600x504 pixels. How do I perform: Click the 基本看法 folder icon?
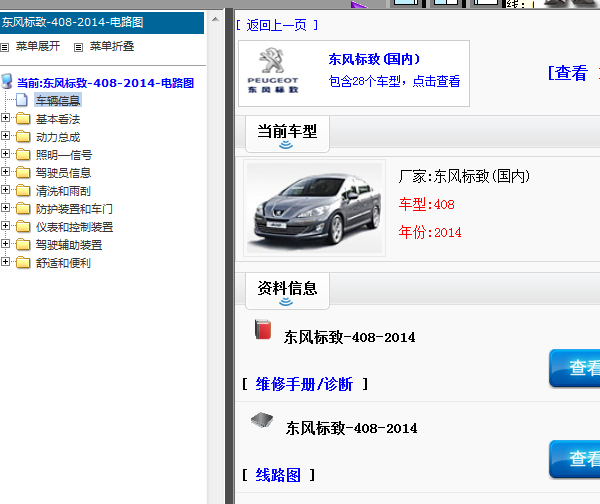(23, 119)
